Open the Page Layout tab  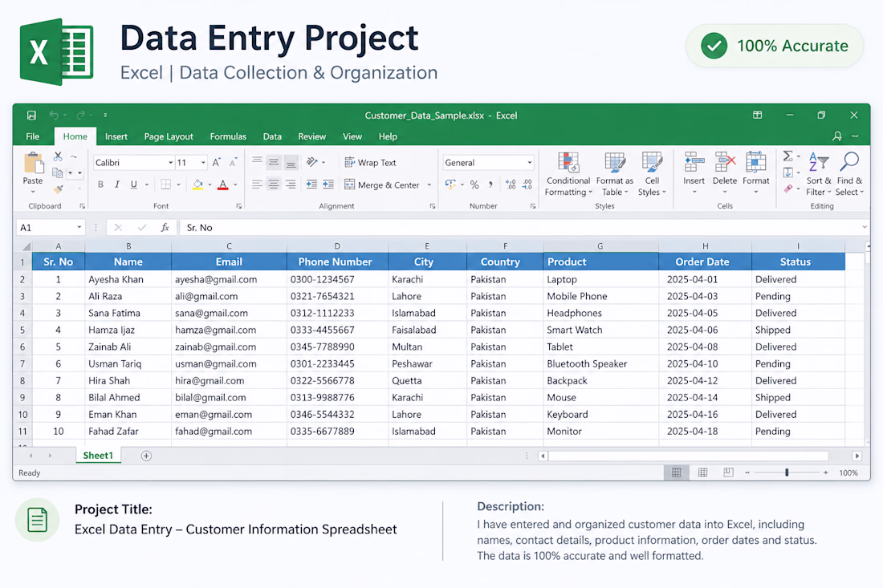tap(169, 136)
